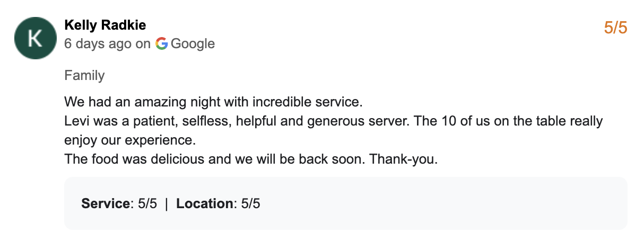Click the bold "Service" label

point(106,203)
